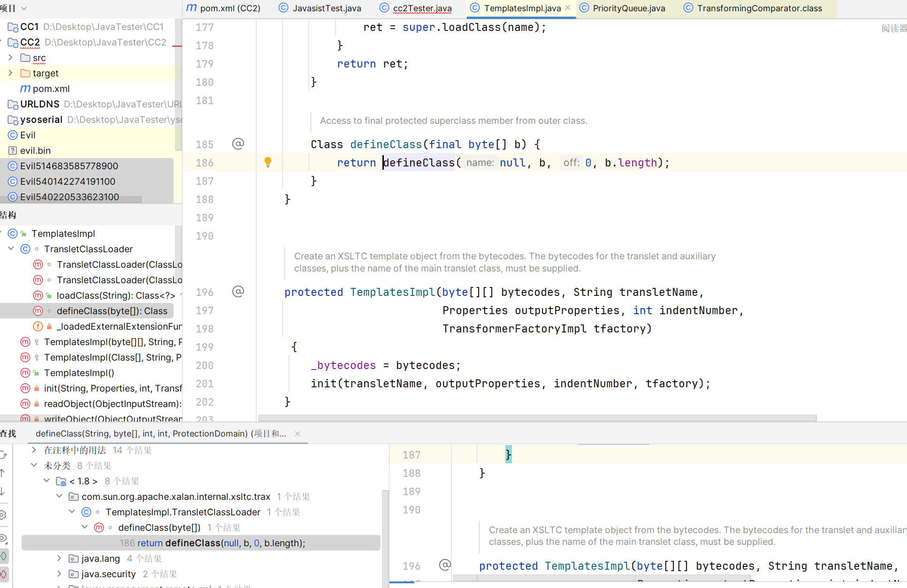The image size is (907, 588).
Task: Click the rerun search refresh icon
Action: pos(3,455)
